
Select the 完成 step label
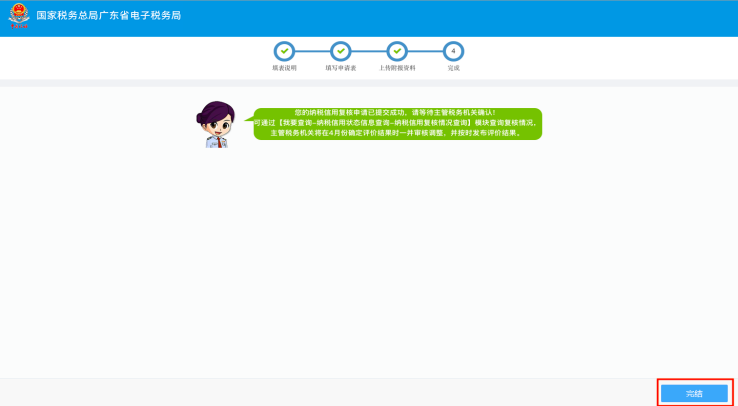(x=453, y=68)
